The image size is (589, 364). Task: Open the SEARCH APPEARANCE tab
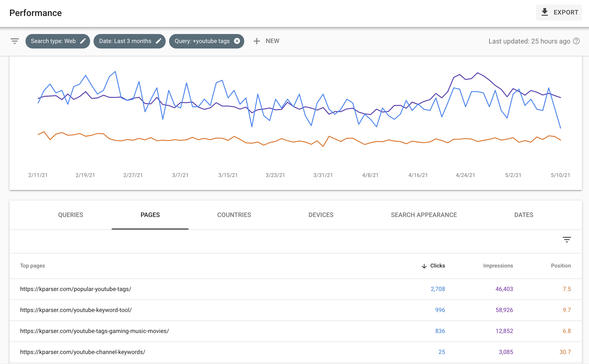click(x=424, y=215)
